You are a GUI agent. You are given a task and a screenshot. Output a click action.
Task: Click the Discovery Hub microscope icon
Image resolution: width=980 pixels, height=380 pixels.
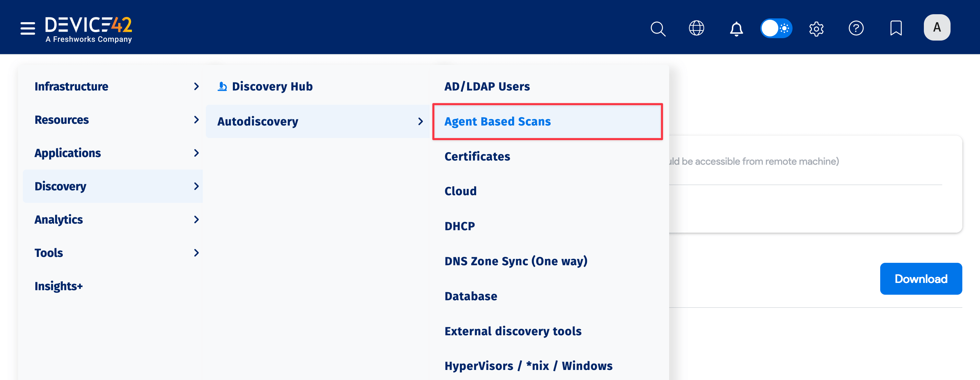222,86
